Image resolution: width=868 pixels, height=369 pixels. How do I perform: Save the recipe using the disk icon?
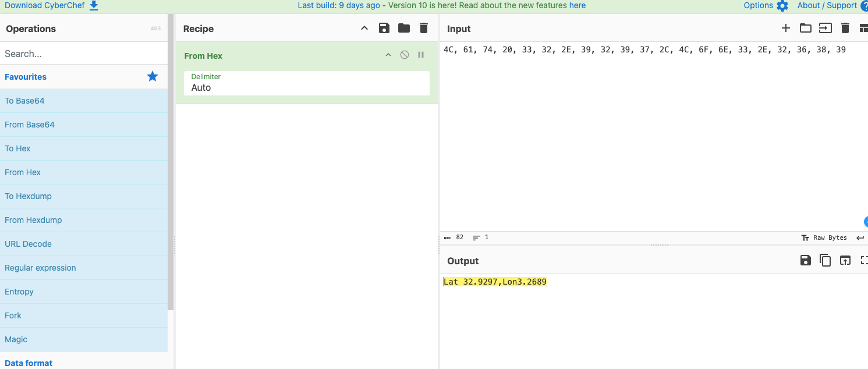tap(384, 29)
